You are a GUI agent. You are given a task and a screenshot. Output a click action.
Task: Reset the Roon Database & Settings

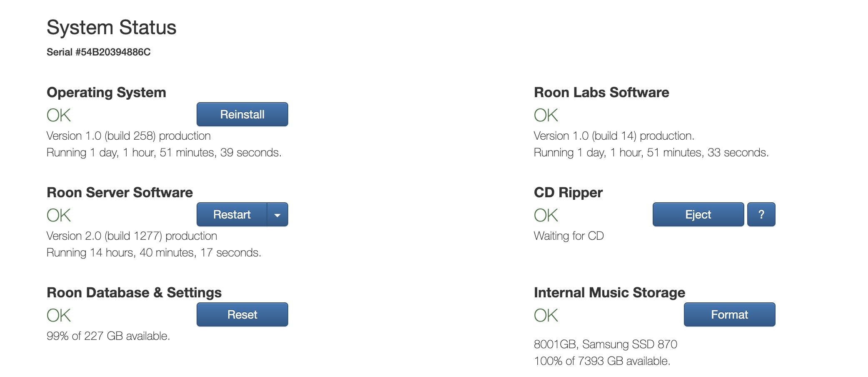coord(242,314)
